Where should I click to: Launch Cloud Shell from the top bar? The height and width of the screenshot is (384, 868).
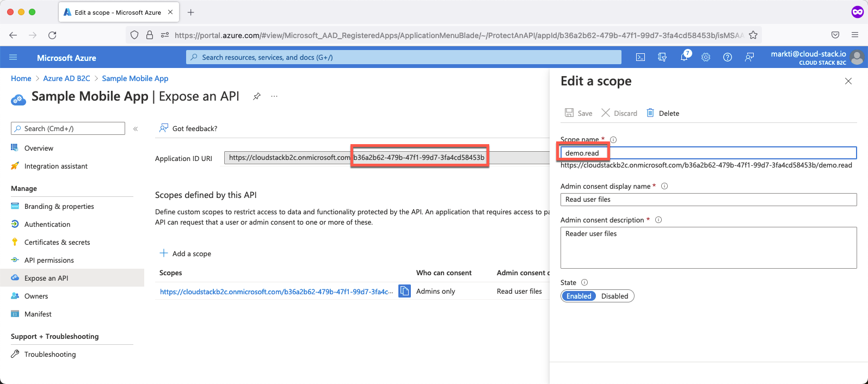641,57
